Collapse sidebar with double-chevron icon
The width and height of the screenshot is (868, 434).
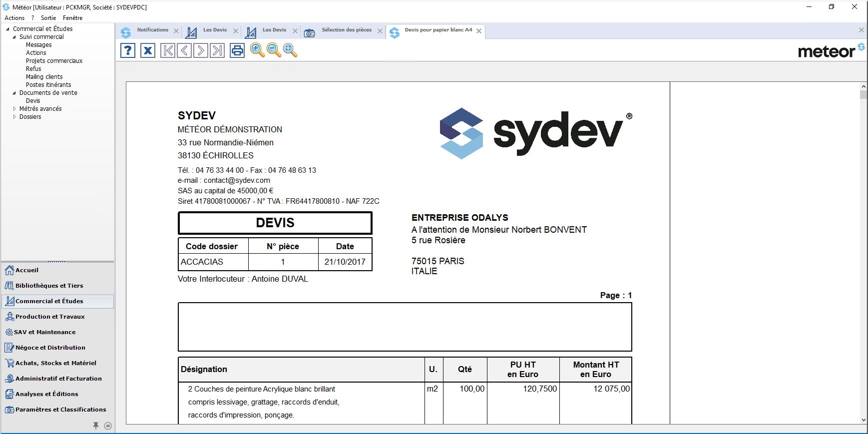(x=108, y=426)
